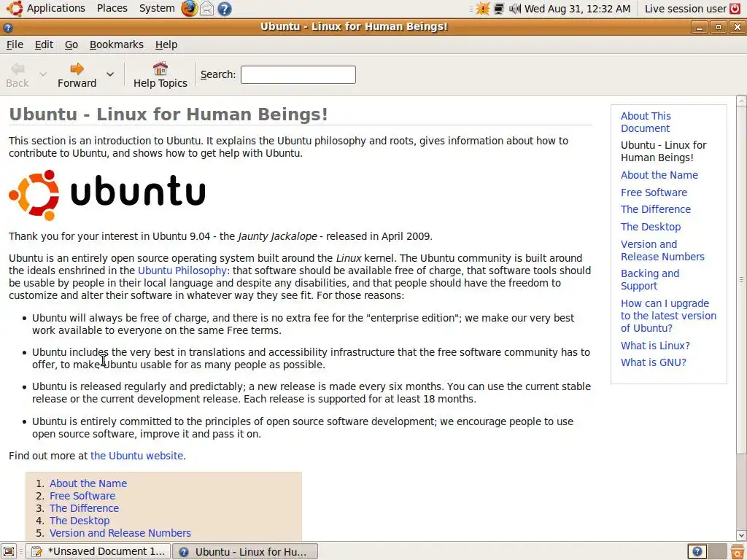Click scrollbar down arrow
This screenshot has height=560, width=747.
click(741, 536)
